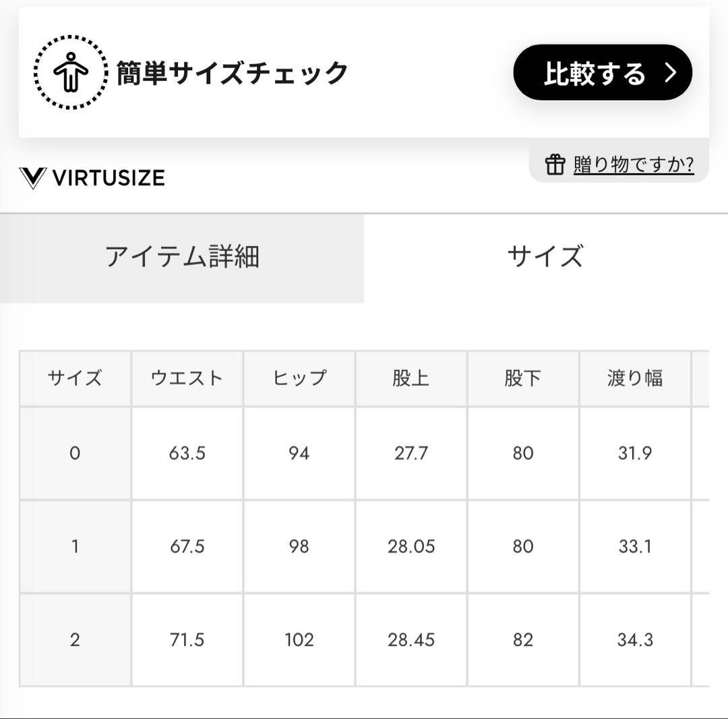Screen dimensions: 728x719
Task: Click the 渡り幅 column header
Action: [x=634, y=378]
